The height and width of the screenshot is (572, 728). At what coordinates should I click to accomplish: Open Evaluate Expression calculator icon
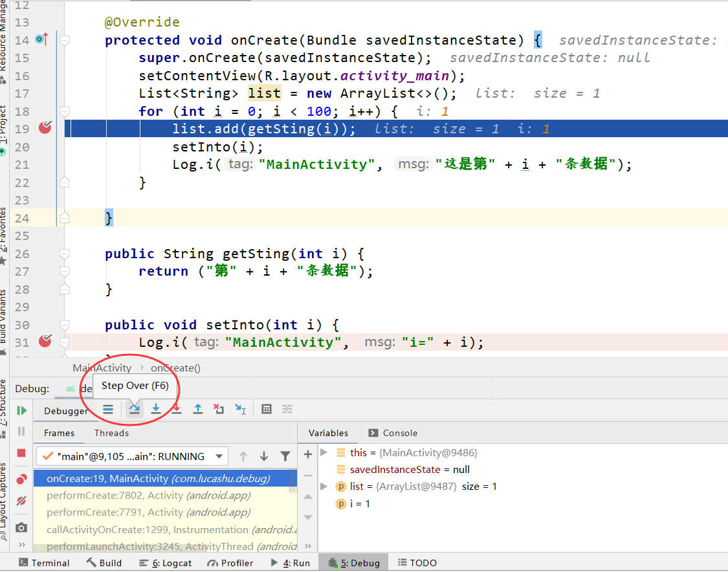tap(267, 409)
